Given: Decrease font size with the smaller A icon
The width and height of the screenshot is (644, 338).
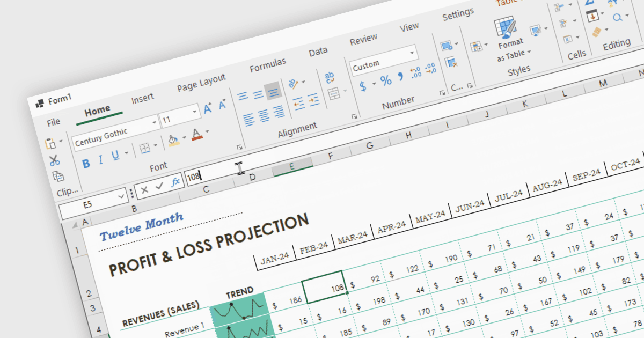Looking at the screenshot, I should click(222, 105).
